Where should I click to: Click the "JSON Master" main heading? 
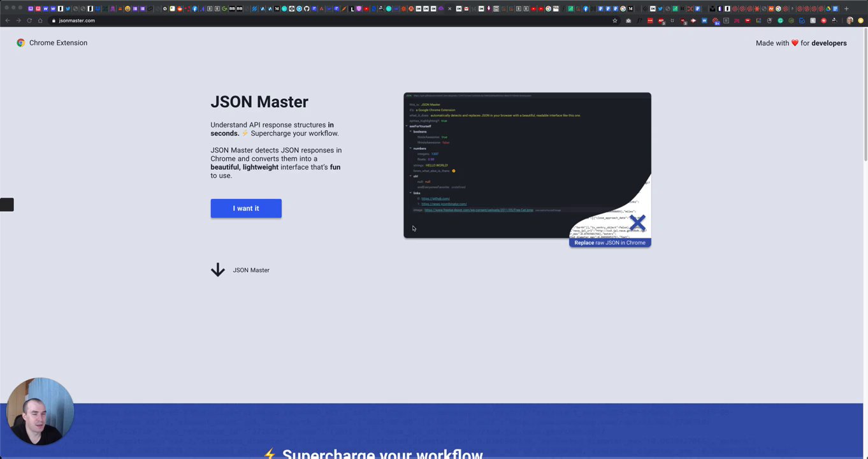tap(259, 102)
